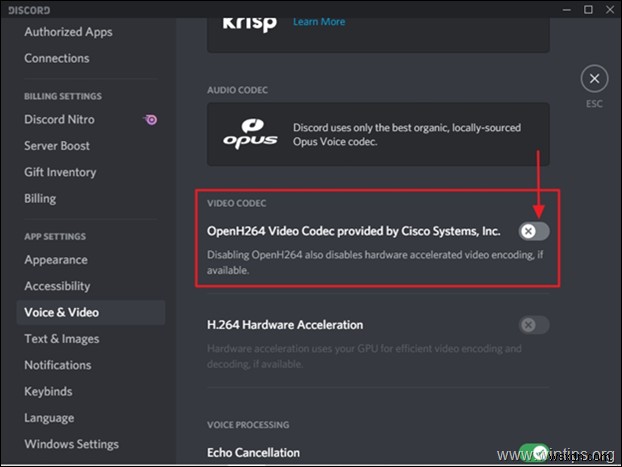
Task: Toggle H.264 Hardware Acceleration switch
Action: click(534, 325)
